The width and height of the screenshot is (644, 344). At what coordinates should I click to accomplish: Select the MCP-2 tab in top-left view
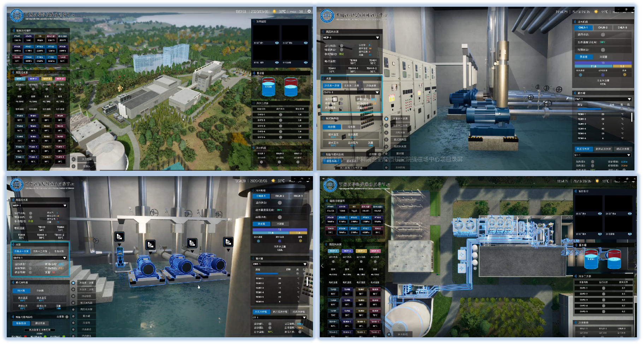(33, 79)
